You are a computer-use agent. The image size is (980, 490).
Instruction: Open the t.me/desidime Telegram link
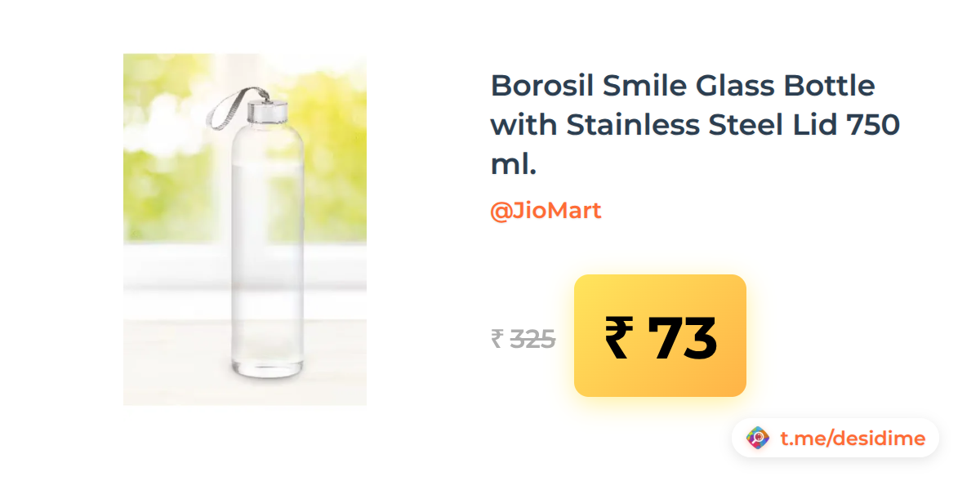(853, 439)
